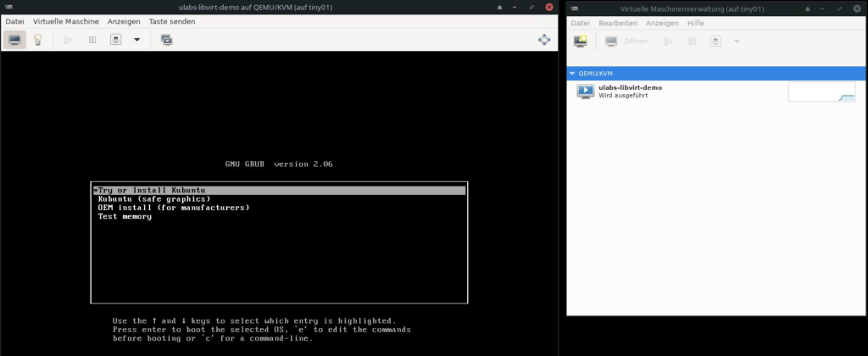Click keep-above arrow icon in console titlebar
This screenshot has width=868, height=356.
coord(499,7)
